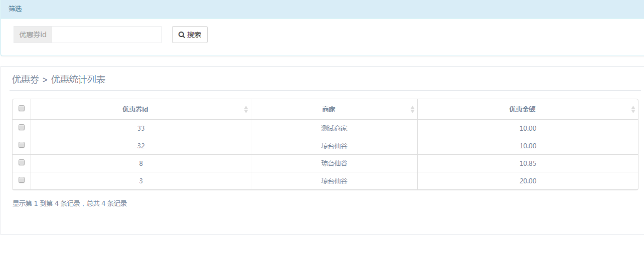Click 琼台仙谷 in the id 8 row
Viewport: 644px width, 272px height.
pyautogui.click(x=334, y=163)
